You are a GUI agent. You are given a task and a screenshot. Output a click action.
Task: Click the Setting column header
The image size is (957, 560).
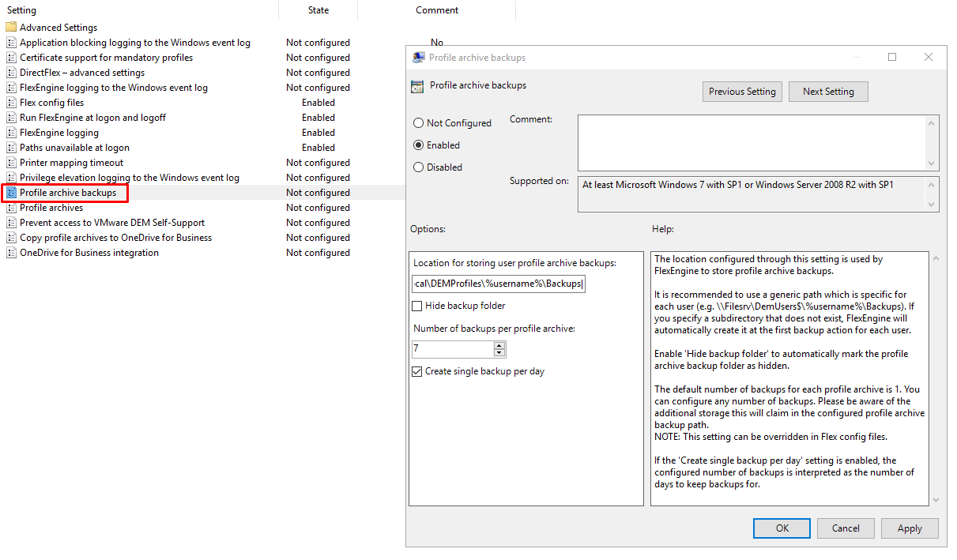tap(21, 9)
